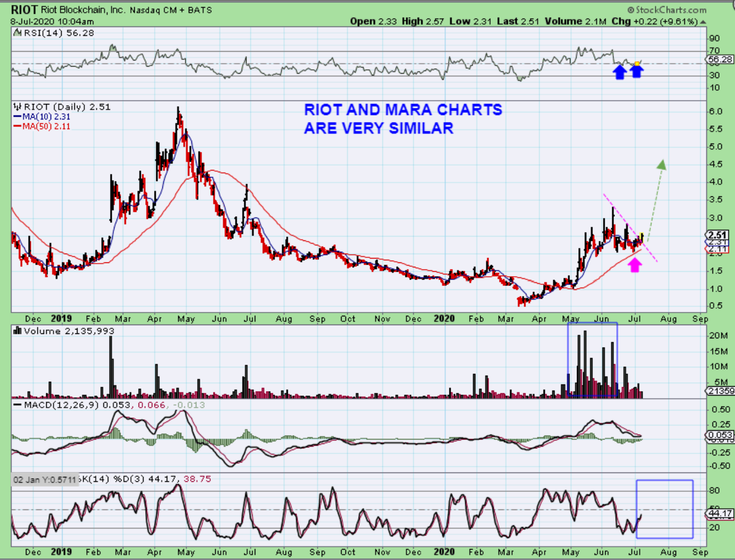Click the Last 2.51 value in the header
The width and height of the screenshot is (735, 560).
tap(518, 21)
